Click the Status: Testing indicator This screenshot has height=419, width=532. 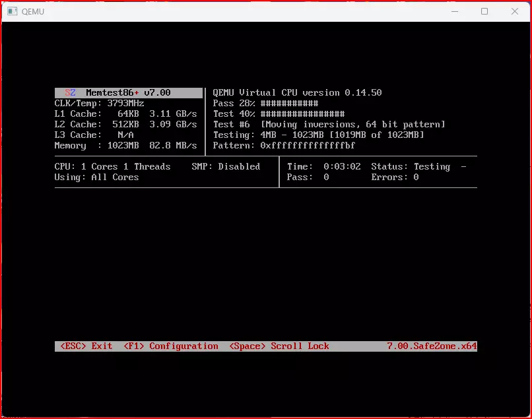(411, 166)
